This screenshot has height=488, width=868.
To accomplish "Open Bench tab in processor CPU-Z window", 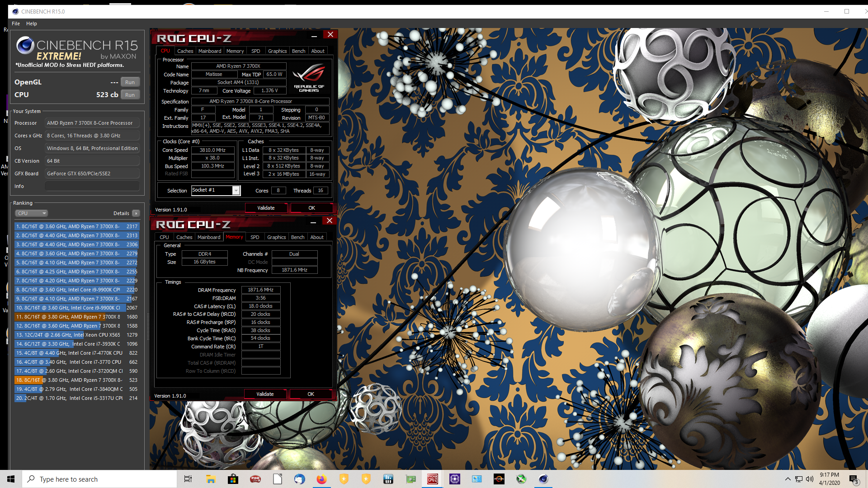I will [x=298, y=51].
